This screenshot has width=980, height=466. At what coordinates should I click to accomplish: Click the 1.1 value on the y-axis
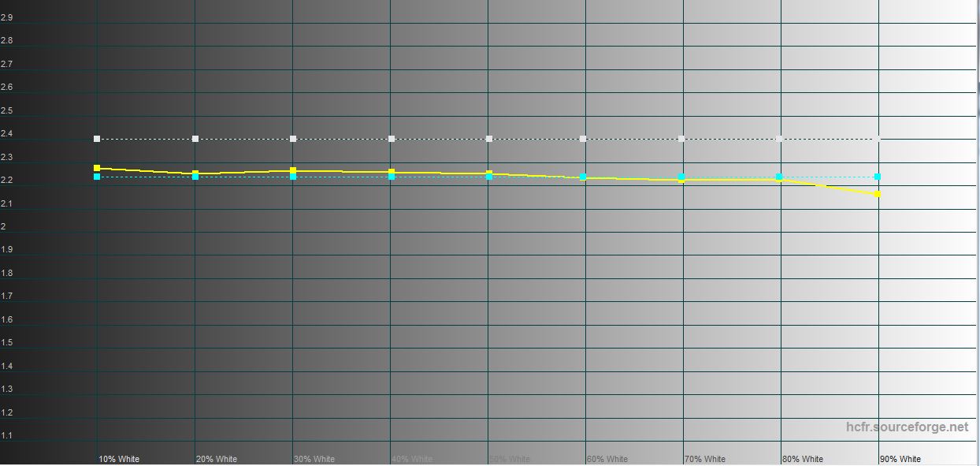tap(7, 436)
